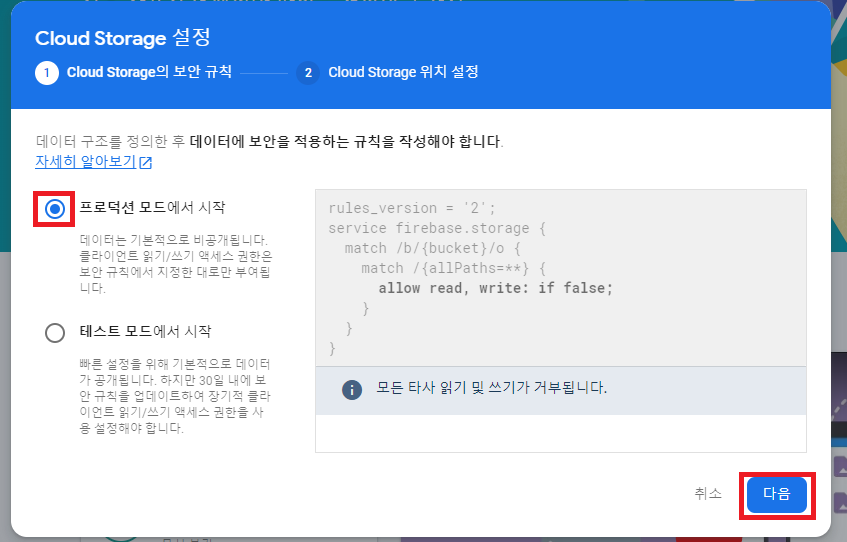Click the 프로덕션 mode description starting 데이터는 기본적으로
Screen dimensions: 847x542
(x=176, y=264)
